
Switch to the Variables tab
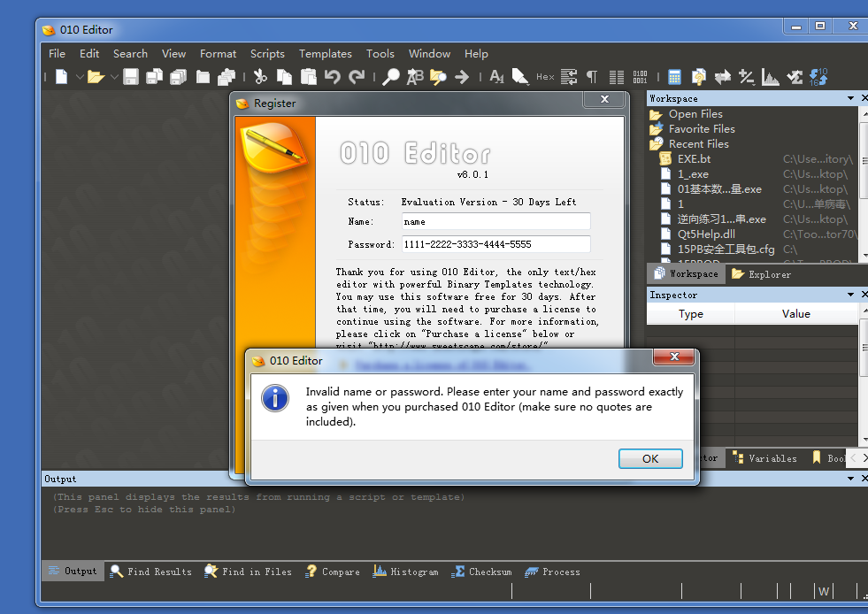point(764,458)
